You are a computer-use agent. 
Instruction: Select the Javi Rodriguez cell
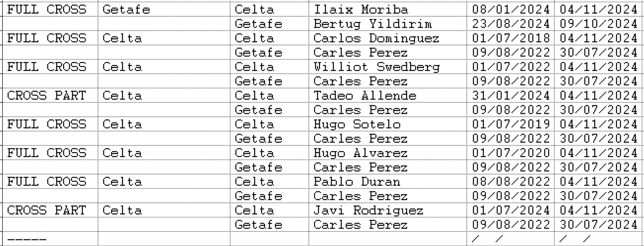[388, 210]
